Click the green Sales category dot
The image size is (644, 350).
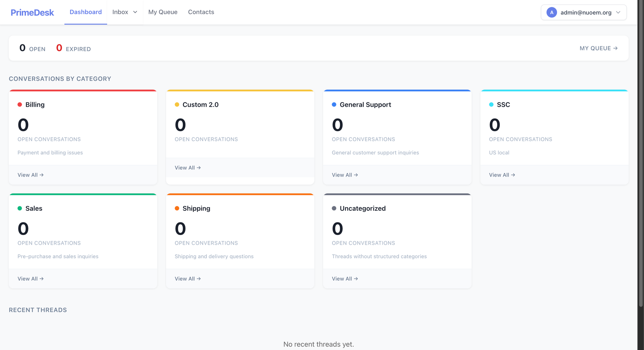click(x=20, y=208)
